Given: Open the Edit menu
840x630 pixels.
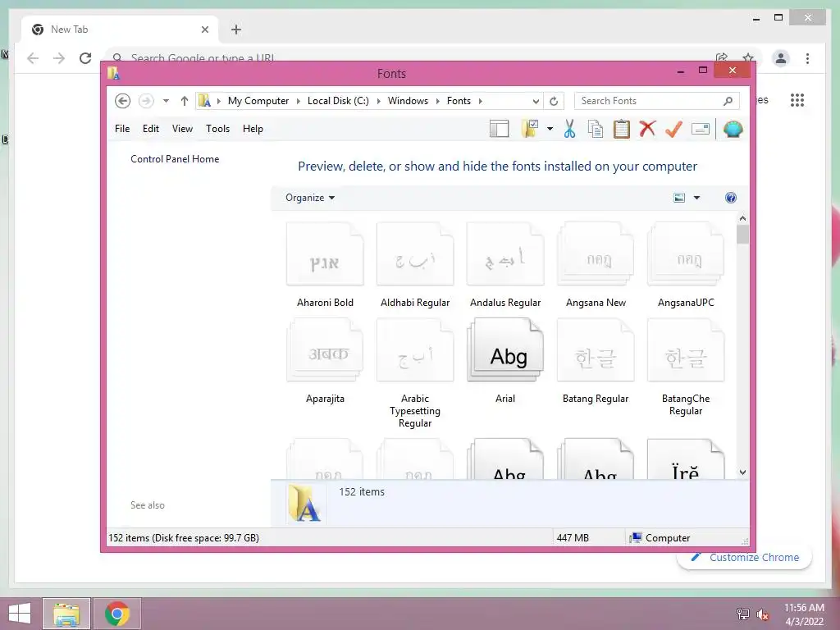Looking at the screenshot, I should tap(151, 129).
